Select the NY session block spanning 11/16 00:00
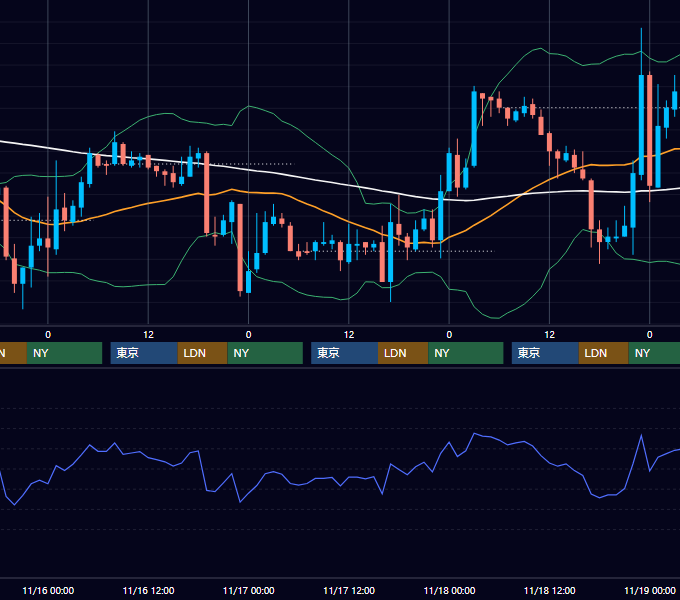The width and height of the screenshot is (680, 600). coord(64,353)
